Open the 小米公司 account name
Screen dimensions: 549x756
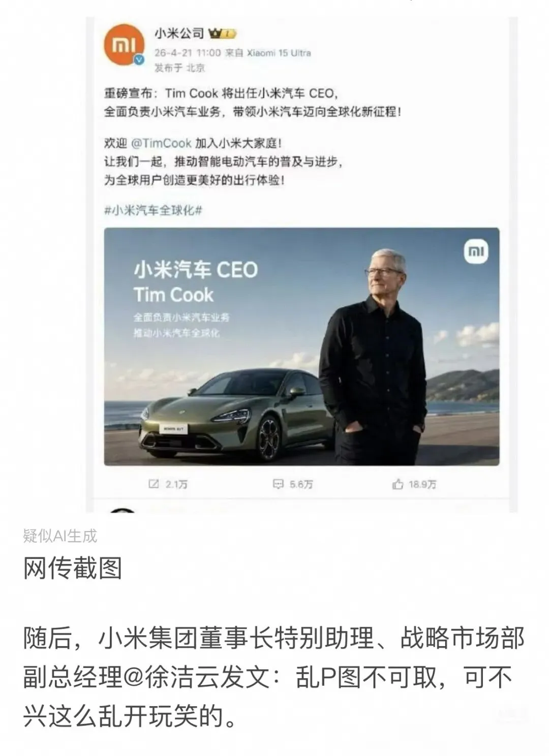(x=179, y=34)
